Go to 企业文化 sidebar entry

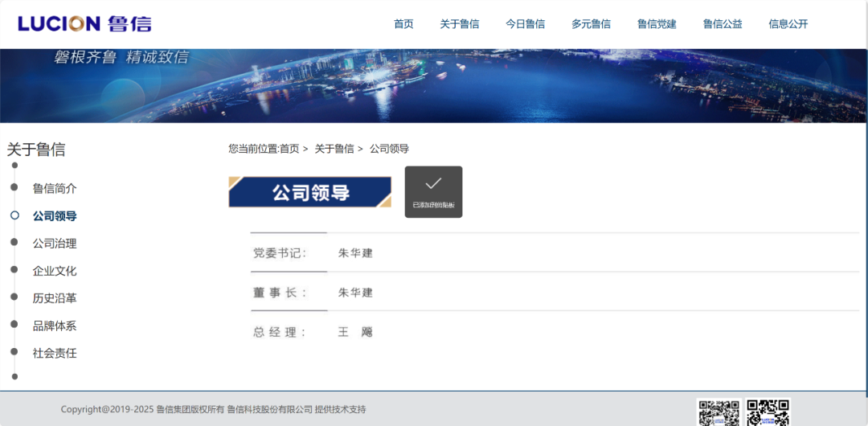click(55, 271)
